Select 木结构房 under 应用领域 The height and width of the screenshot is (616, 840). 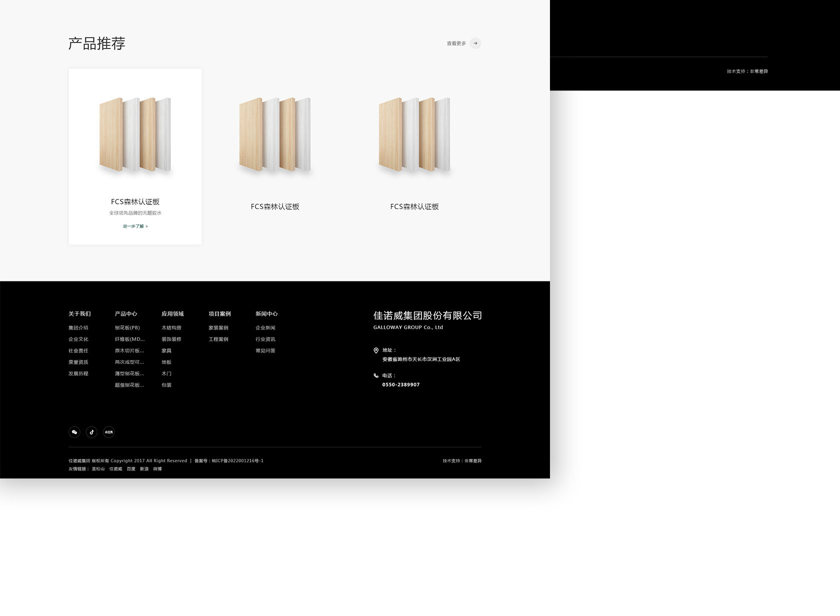click(x=171, y=328)
